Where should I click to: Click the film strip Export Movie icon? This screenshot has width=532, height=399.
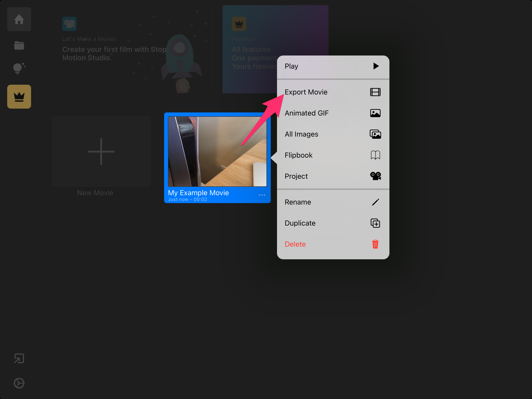[375, 92]
